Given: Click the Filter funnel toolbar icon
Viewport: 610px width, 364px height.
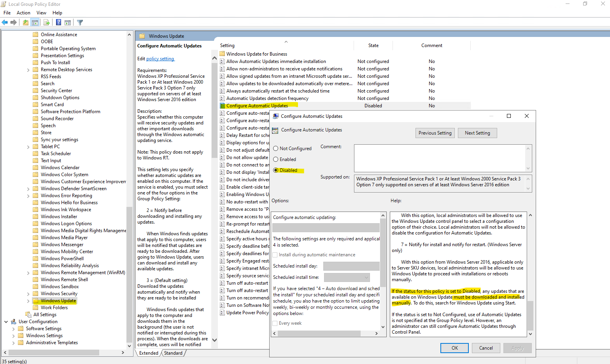Looking at the screenshot, I should pyautogui.click(x=80, y=23).
